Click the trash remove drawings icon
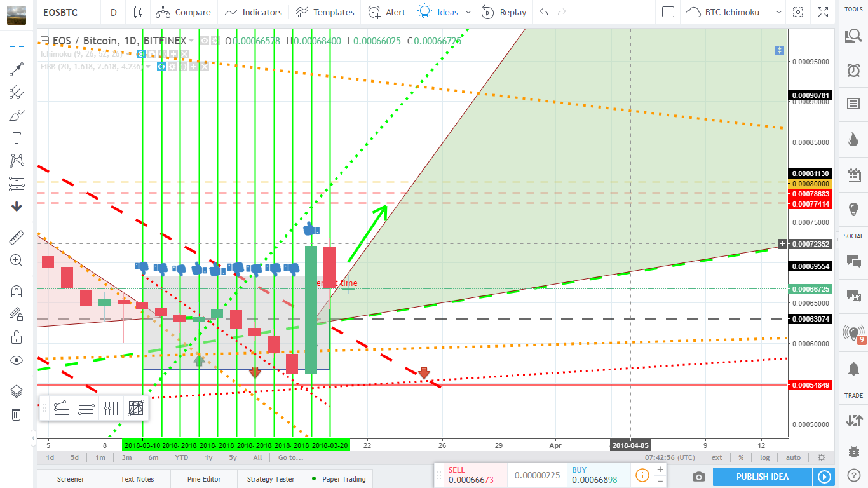868x488 pixels. (17, 414)
